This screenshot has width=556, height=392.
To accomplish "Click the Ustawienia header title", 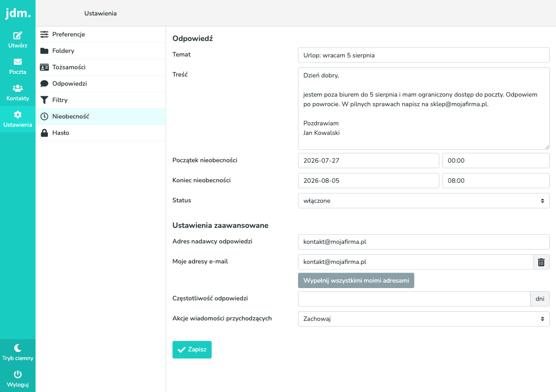I will click(x=101, y=13).
